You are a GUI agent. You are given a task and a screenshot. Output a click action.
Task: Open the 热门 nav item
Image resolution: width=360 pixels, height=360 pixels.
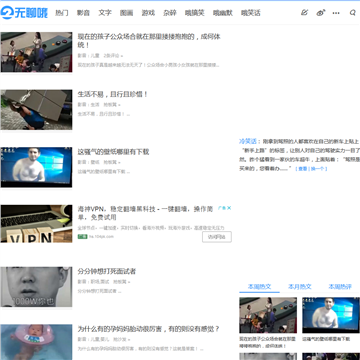point(62,13)
